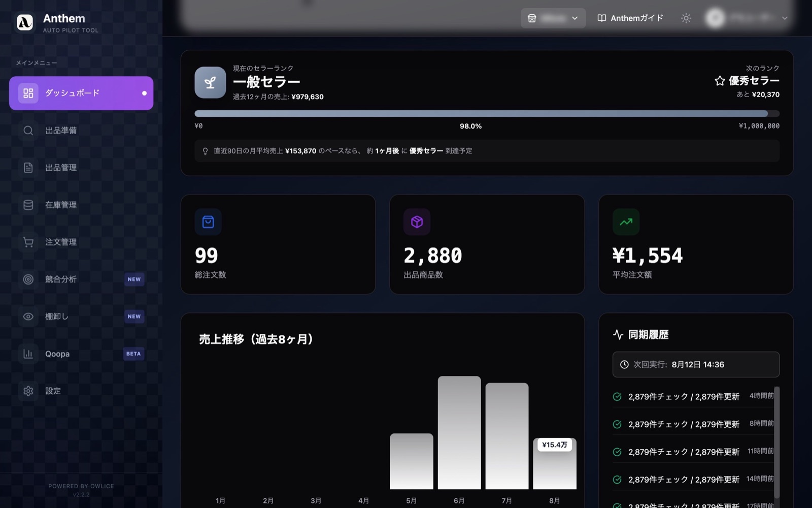Click the user avatar in header
Screen dimensions: 812x508
pyautogui.click(x=715, y=18)
